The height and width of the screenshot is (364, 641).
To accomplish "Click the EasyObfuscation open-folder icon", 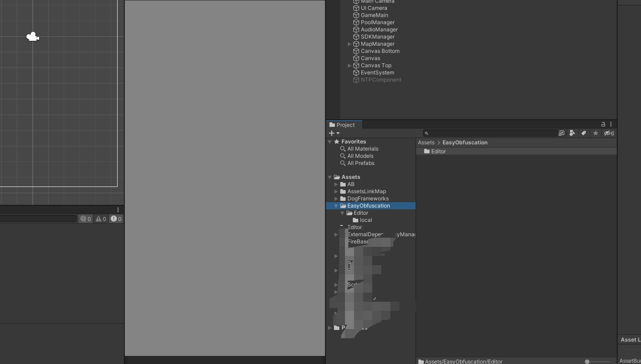I will pos(343,206).
